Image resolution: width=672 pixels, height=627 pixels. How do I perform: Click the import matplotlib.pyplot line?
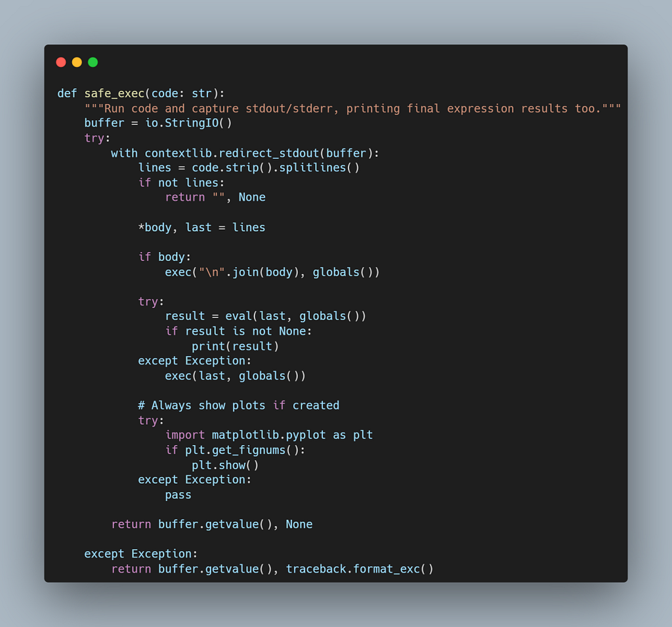pos(269,435)
